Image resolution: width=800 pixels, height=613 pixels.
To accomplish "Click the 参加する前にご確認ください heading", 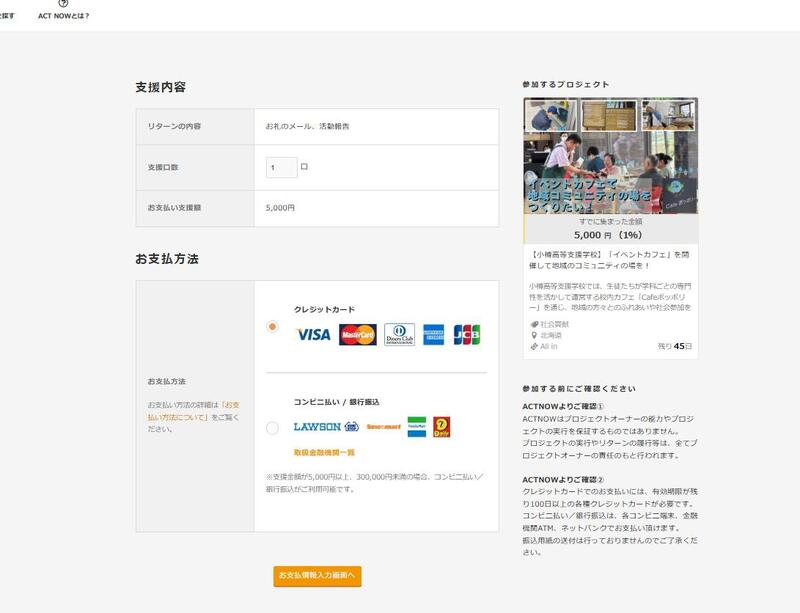I will pos(579,389).
